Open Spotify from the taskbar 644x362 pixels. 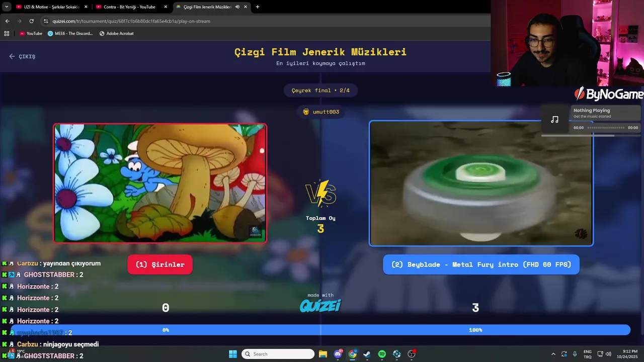point(382,354)
